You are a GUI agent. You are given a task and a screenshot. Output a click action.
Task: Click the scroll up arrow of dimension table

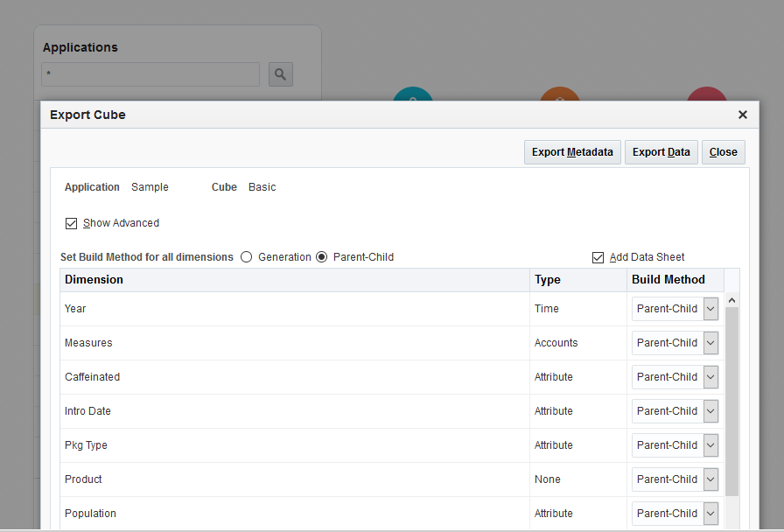pos(732,300)
